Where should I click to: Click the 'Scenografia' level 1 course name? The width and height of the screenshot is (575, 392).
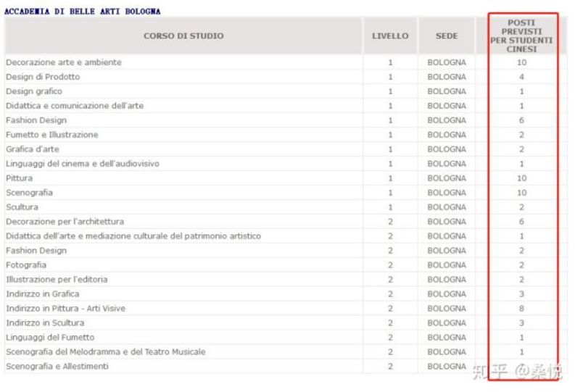pos(29,193)
